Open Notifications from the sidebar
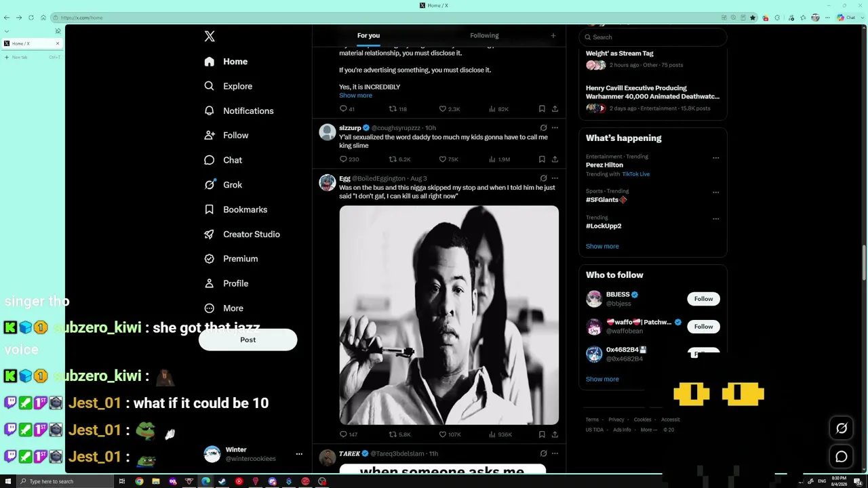 [x=239, y=111]
